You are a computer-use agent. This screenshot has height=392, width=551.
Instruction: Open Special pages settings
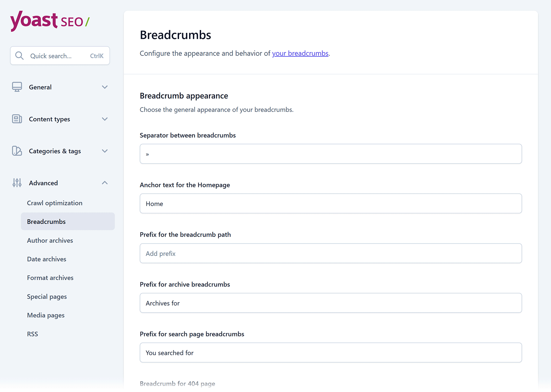(47, 296)
